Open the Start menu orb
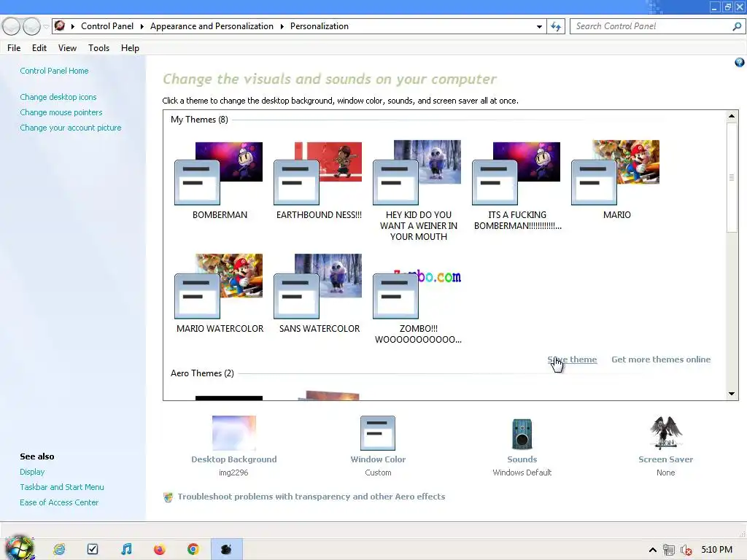The width and height of the screenshot is (747, 560). [20, 548]
